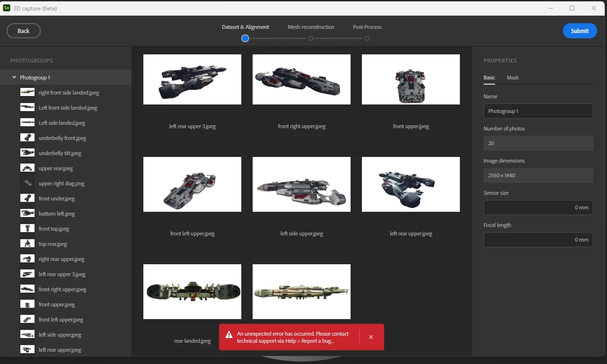Click the red error warning triangle icon
607x364 pixels.
(x=229, y=335)
